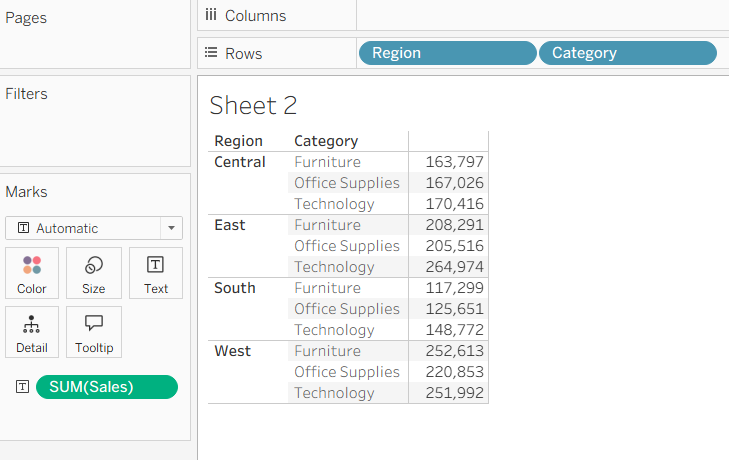Click the text icon beside SUM(Sales)
The width and height of the screenshot is (729, 460).
[x=22, y=387]
